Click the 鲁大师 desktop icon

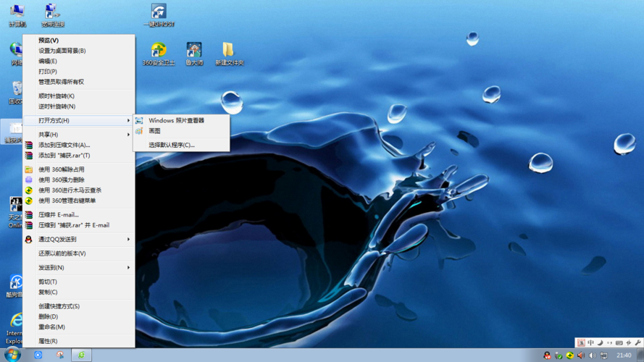[194, 51]
